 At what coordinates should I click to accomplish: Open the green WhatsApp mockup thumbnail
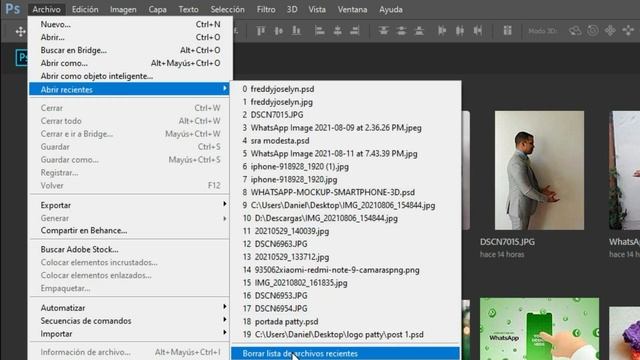539,329
